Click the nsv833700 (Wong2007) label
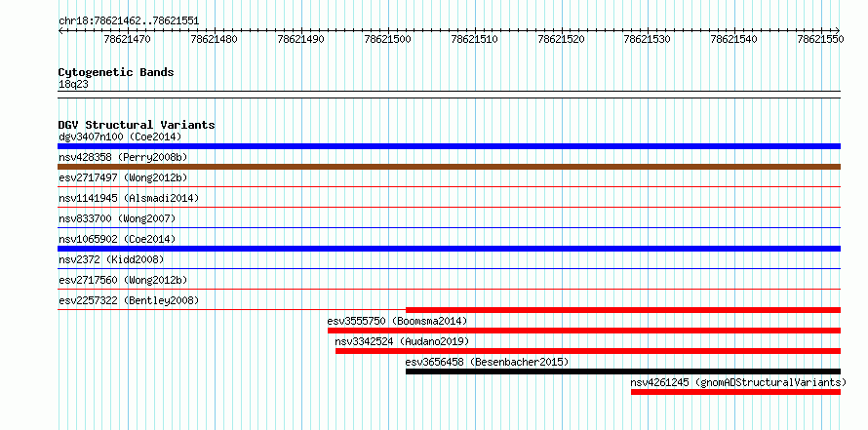 point(117,218)
